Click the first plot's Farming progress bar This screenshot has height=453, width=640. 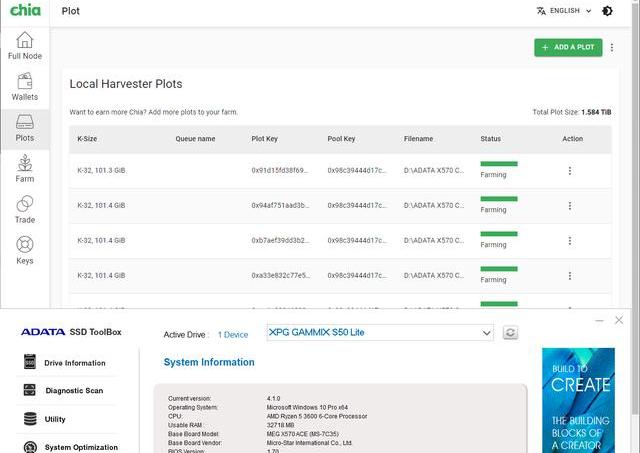(x=499, y=163)
